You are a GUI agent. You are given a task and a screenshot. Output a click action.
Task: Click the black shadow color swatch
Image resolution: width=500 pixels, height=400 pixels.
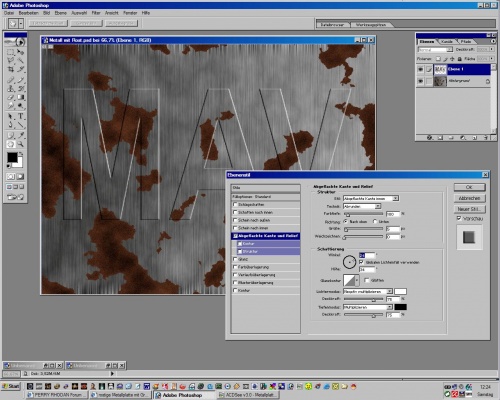click(400, 307)
